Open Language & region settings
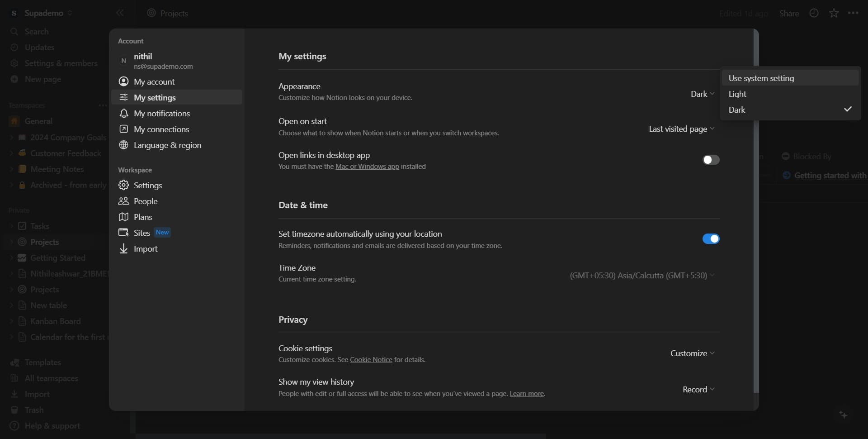Screen dimensions: 868x439 point(167,145)
